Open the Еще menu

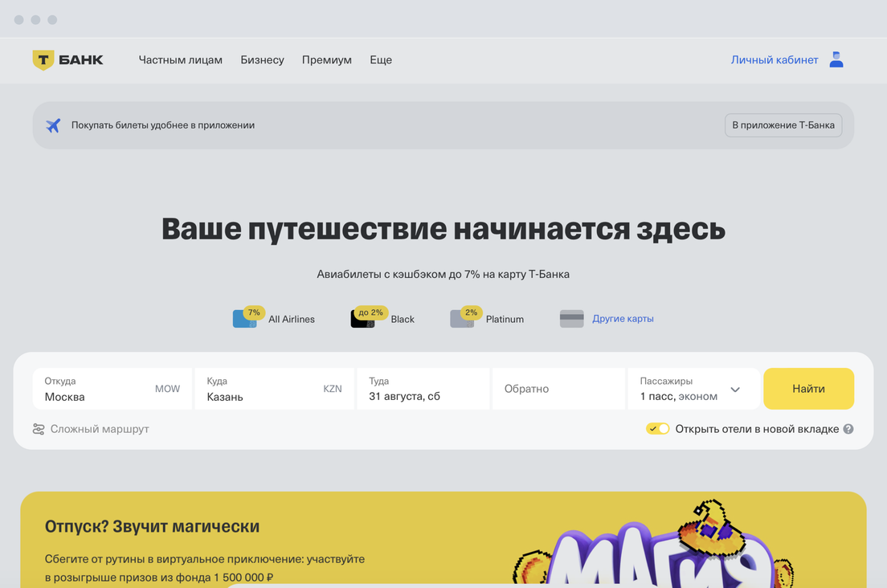pyautogui.click(x=381, y=60)
